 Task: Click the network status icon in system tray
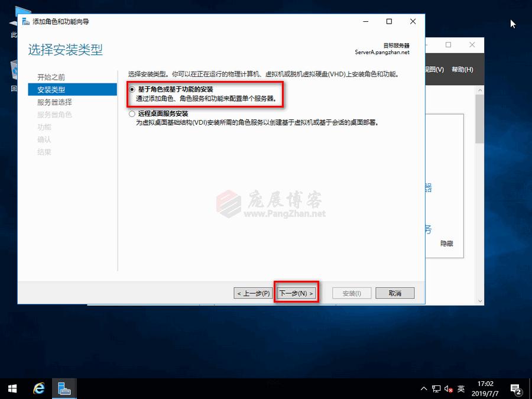(436, 389)
